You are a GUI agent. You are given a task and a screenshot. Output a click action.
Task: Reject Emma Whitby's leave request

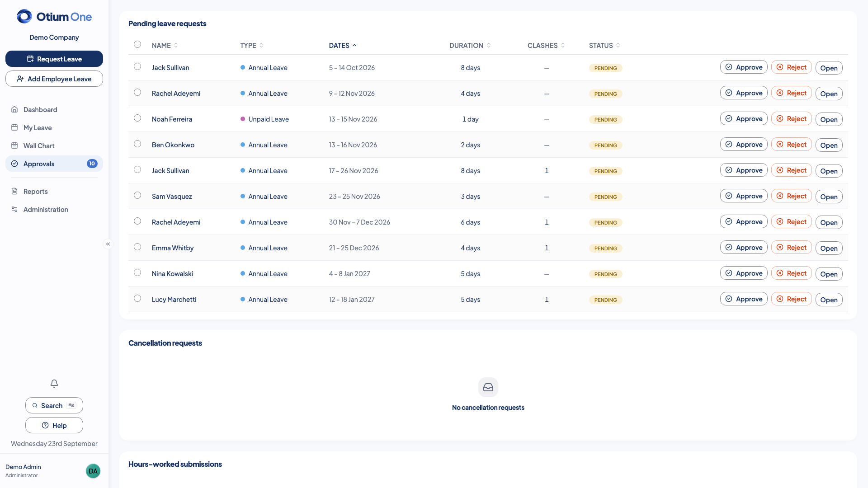pyautogui.click(x=792, y=247)
